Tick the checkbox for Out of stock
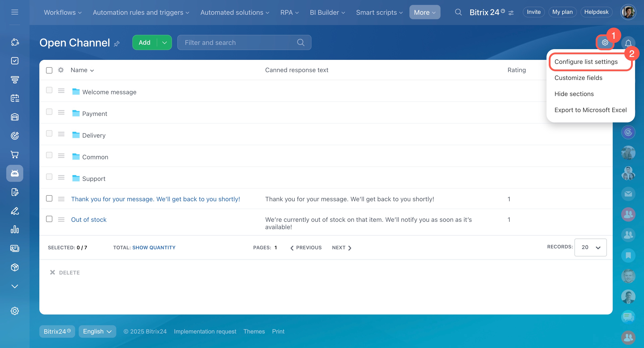Screen dimensions: 644x348 [x=49, y=219]
